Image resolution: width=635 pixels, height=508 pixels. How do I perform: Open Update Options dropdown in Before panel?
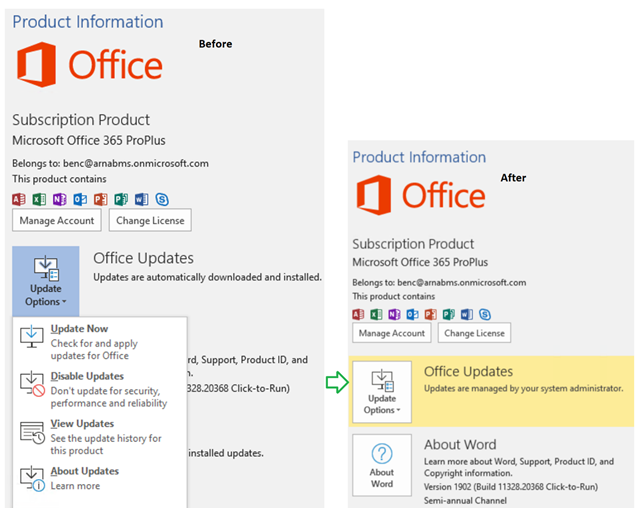tap(46, 281)
